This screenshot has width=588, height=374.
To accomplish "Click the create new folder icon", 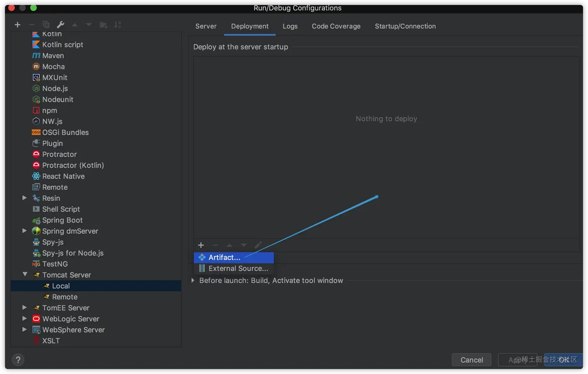I will (103, 25).
